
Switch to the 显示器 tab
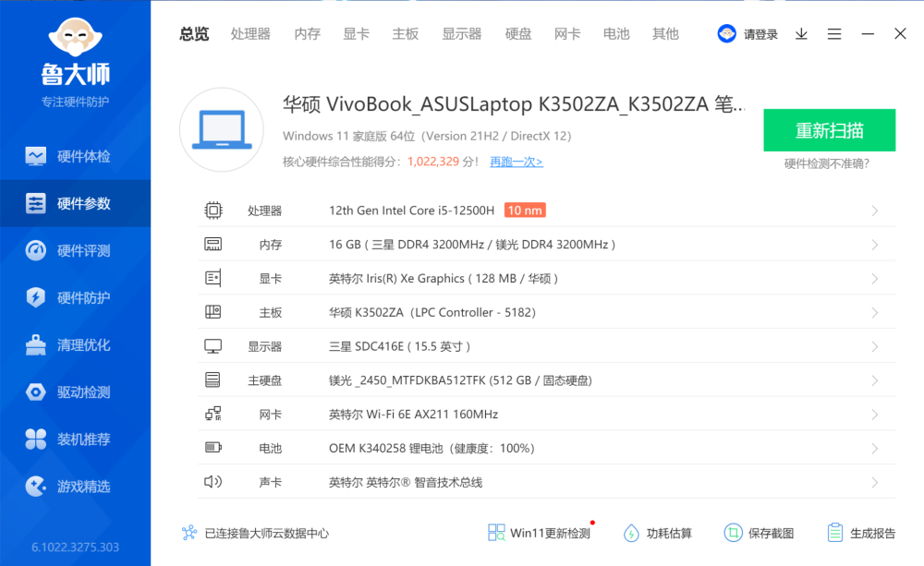tap(462, 34)
